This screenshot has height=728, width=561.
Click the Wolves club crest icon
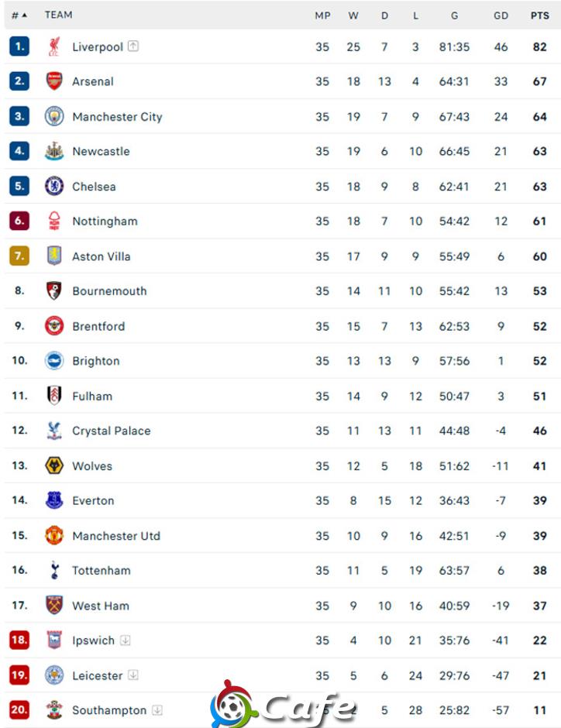point(54,465)
